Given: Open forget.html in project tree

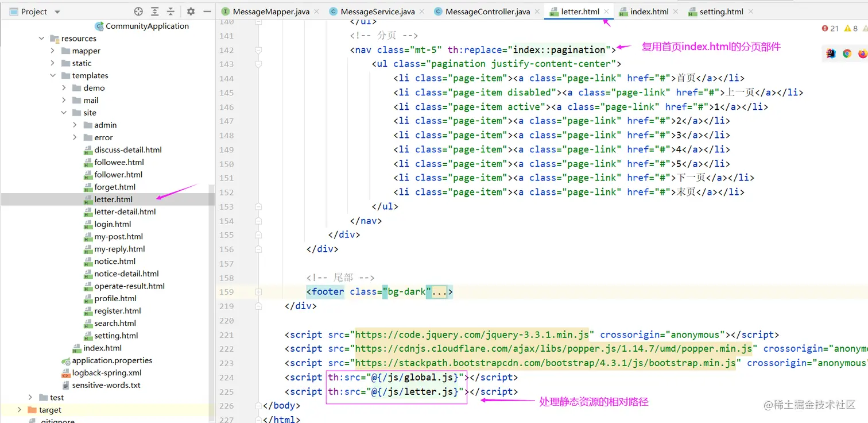Looking at the screenshot, I should pos(115,187).
